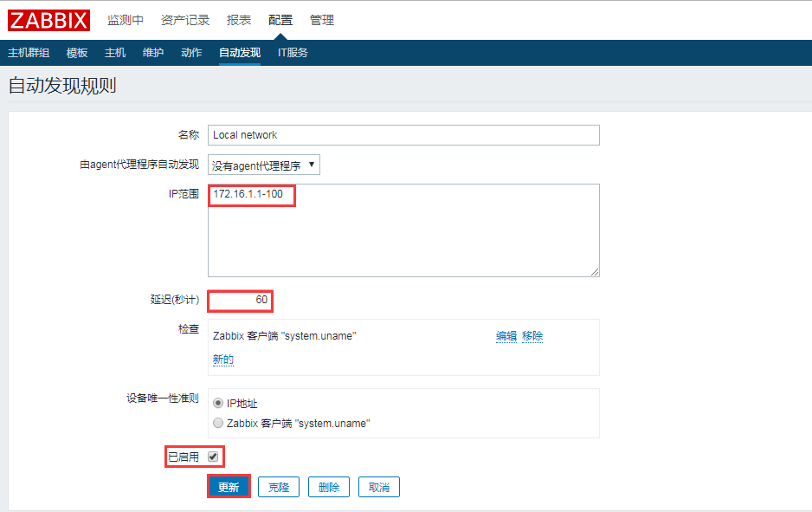Viewport: 812px width, 512px height.
Task: Click the ZABBIX logo
Action: (48, 20)
